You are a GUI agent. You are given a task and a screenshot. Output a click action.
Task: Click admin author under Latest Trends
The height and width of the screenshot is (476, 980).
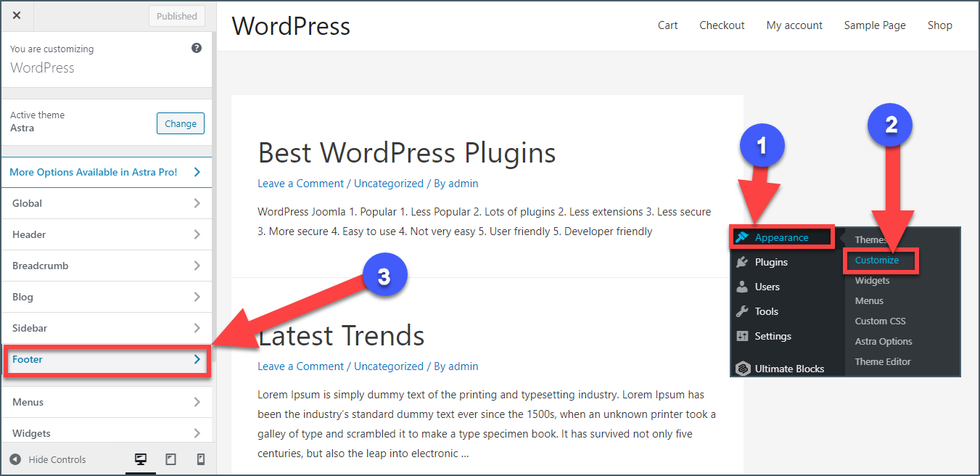pyautogui.click(x=464, y=366)
